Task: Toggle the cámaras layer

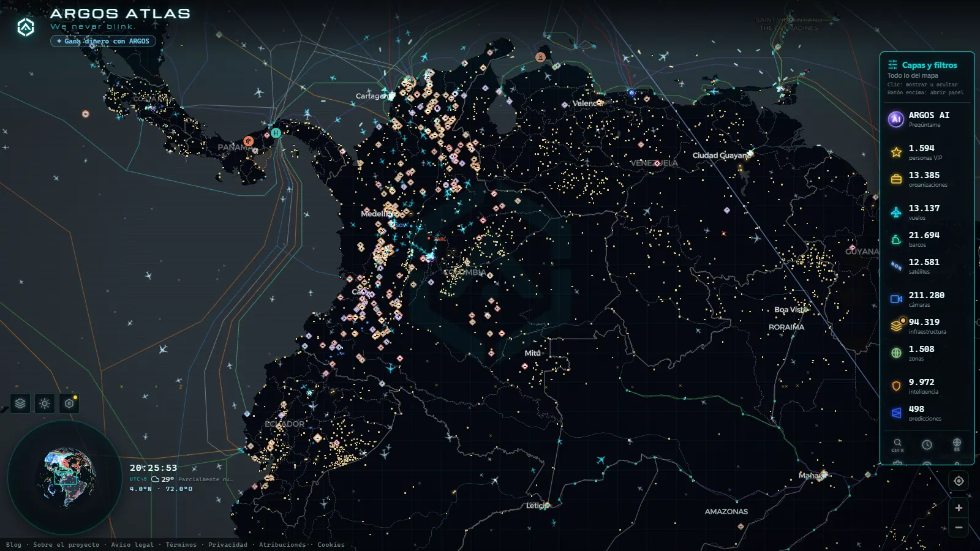Action: [927, 299]
